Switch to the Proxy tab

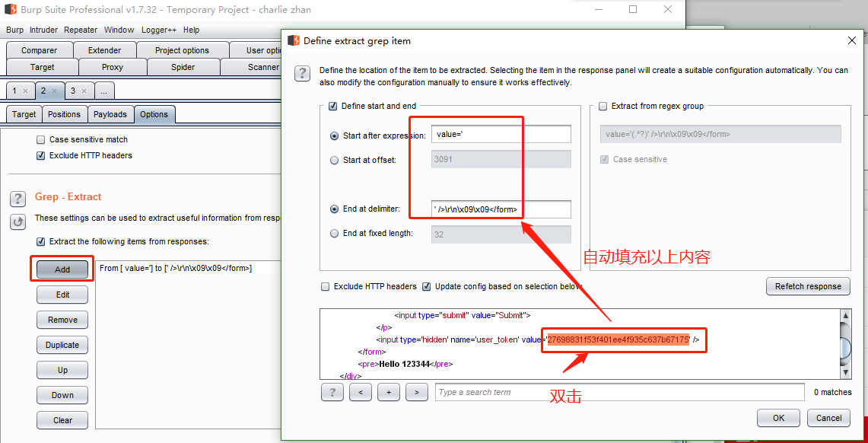(x=113, y=67)
